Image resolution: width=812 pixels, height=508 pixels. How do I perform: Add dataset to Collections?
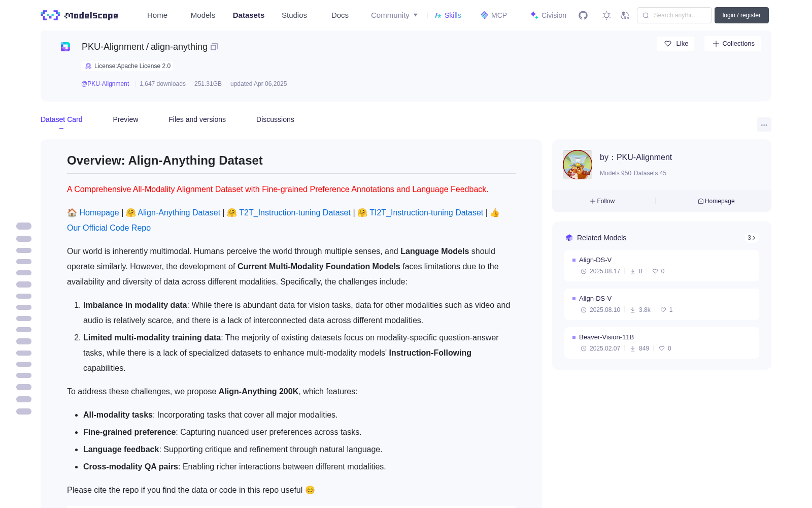point(733,44)
